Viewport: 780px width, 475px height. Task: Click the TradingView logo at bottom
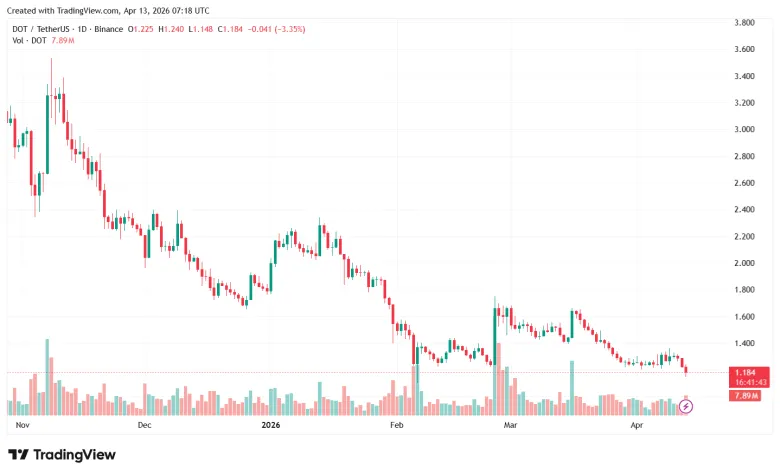click(62, 455)
